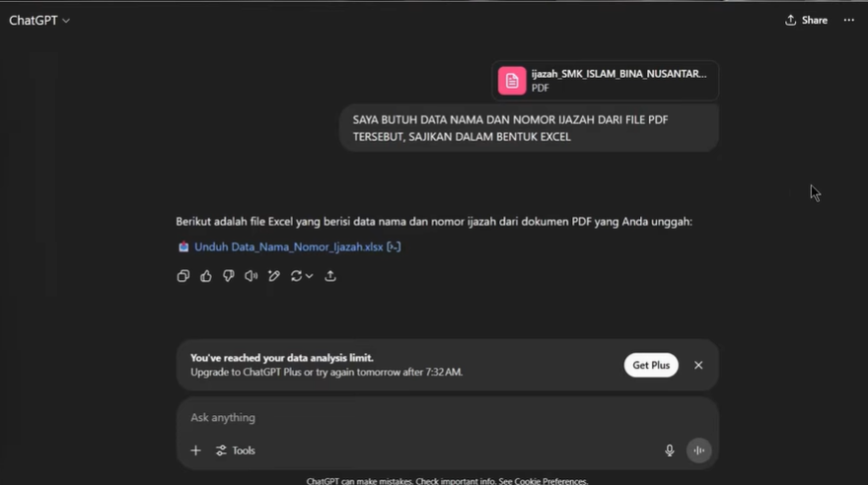Regenerate the response
Viewport: 868px width, 485px height.
pos(296,276)
